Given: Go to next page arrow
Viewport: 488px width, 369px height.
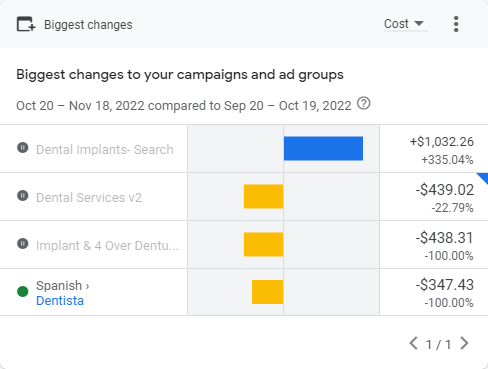Looking at the screenshot, I should (x=464, y=343).
